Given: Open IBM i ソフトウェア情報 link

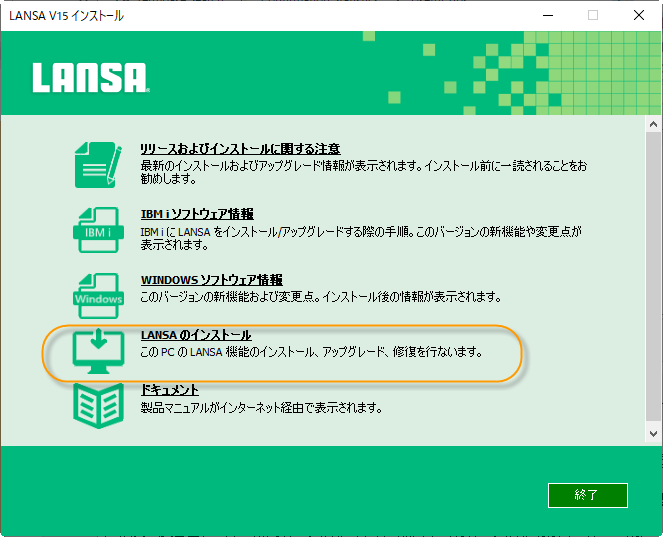Looking at the screenshot, I should click(197, 214).
